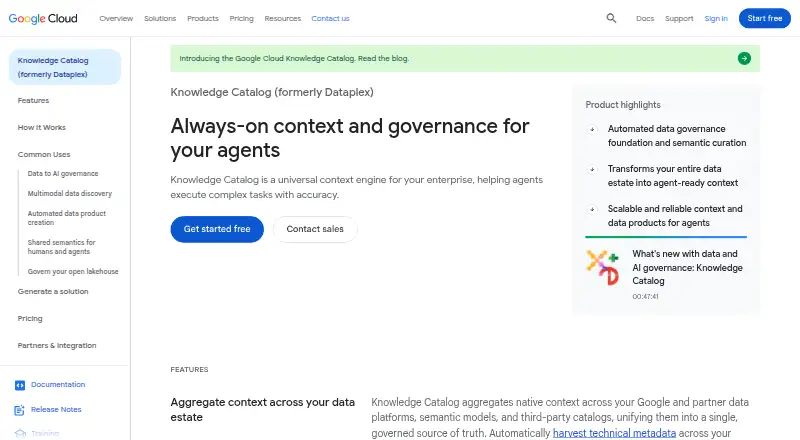Click the Sign in link
This screenshot has height=440, width=800.
[716, 18]
